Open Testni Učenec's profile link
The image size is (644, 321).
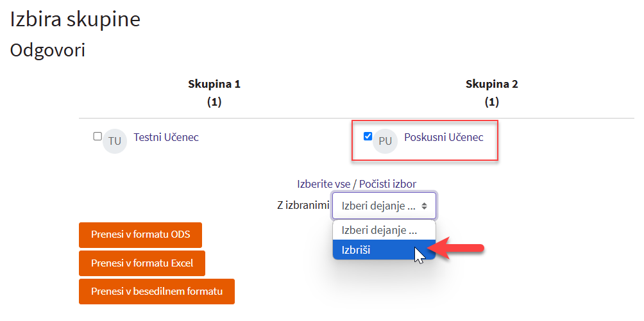tap(166, 137)
